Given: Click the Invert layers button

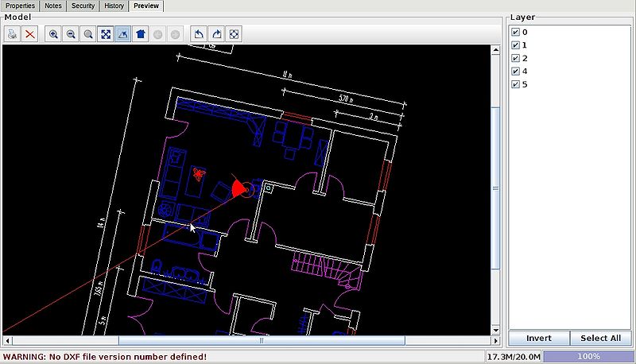Looking at the screenshot, I should coord(539,338).
